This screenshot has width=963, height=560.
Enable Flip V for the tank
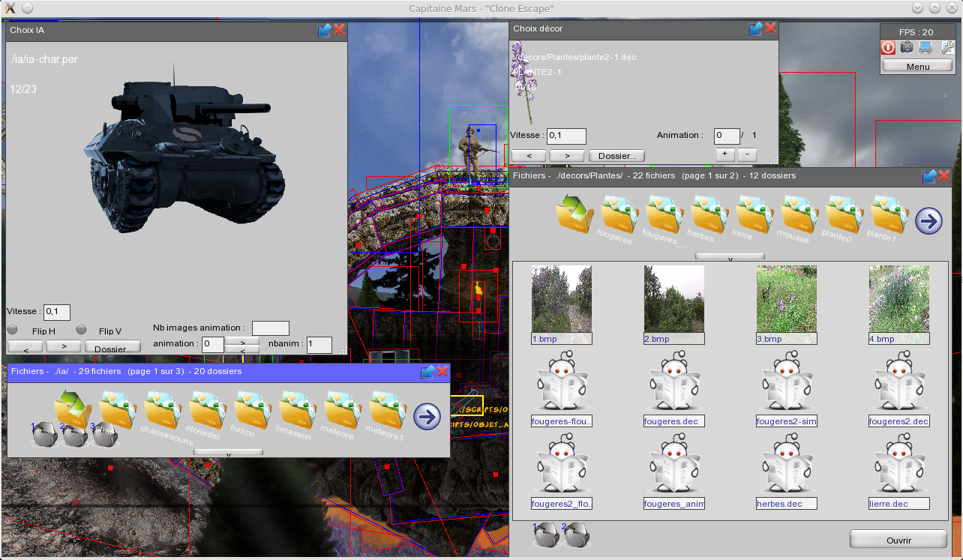(81, 328)
